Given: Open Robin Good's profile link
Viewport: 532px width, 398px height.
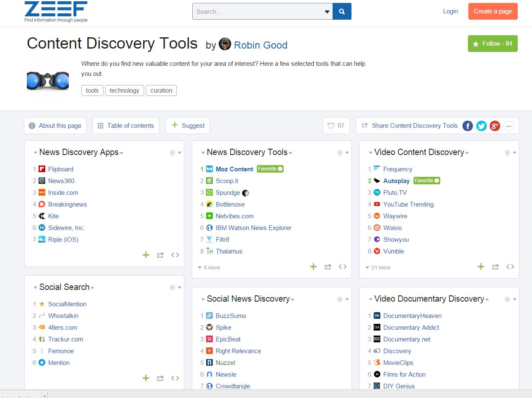Looking at the screenshot, I should click(261, 45).
